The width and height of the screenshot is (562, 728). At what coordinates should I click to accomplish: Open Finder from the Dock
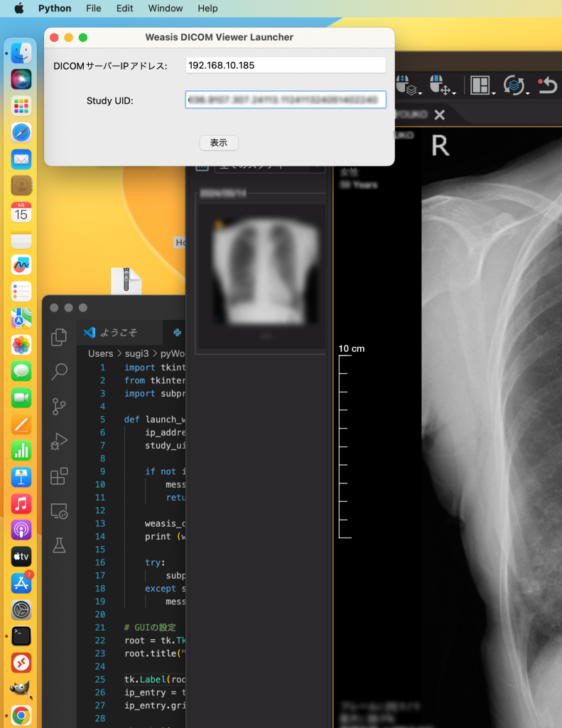point(21,53)
